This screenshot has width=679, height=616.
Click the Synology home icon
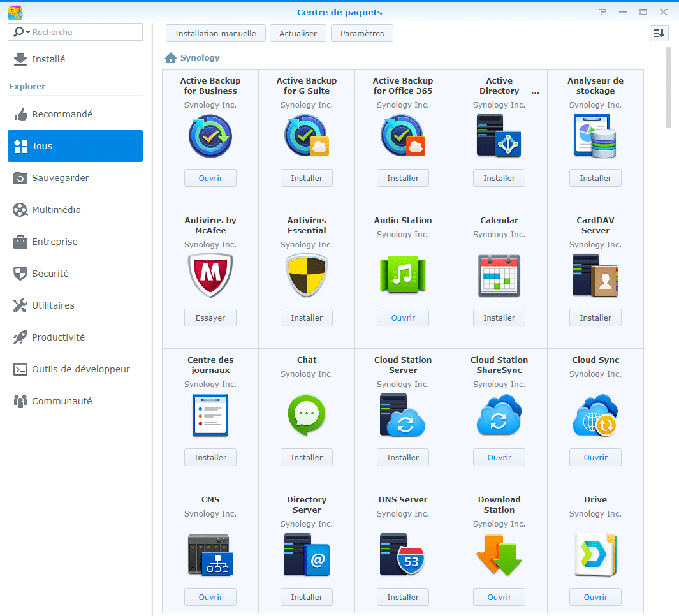pyautogui.click(x=171, y=57)
